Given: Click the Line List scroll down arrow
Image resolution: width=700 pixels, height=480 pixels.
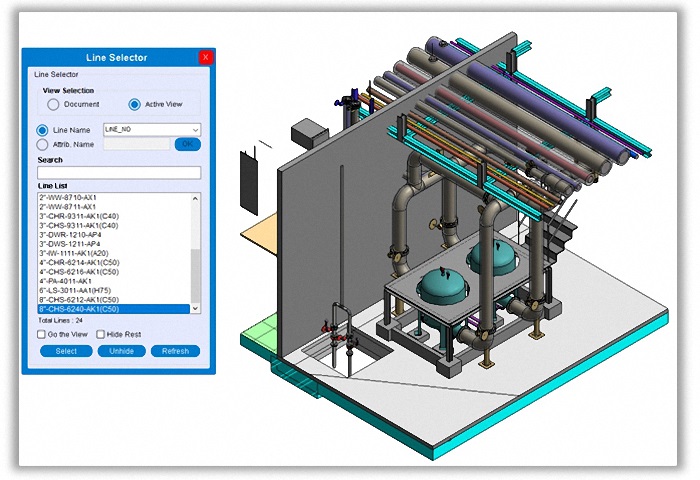Looking at the screenshot, I should click(195, 309).
